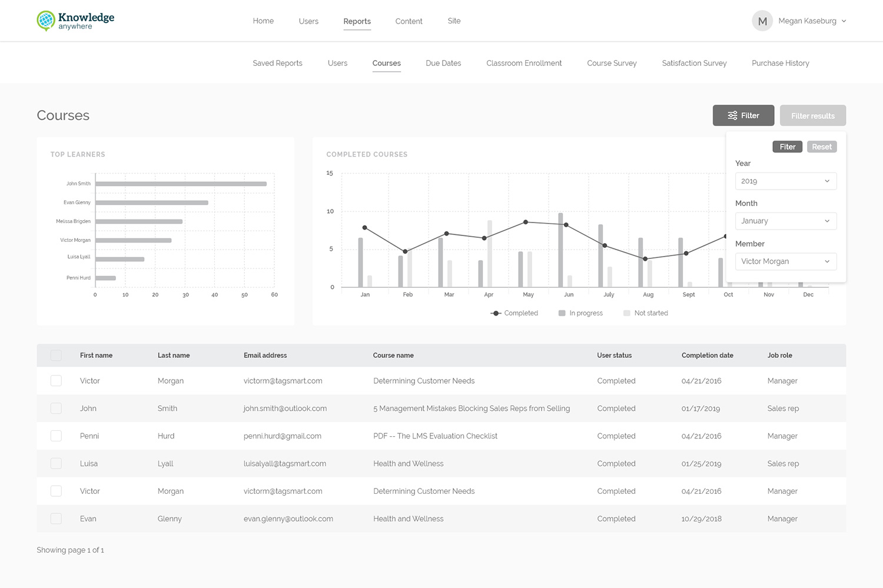The image size is (883, 588).
Task: Expand the chevron next to Megan Kaseburg
Action: [844, 21]
